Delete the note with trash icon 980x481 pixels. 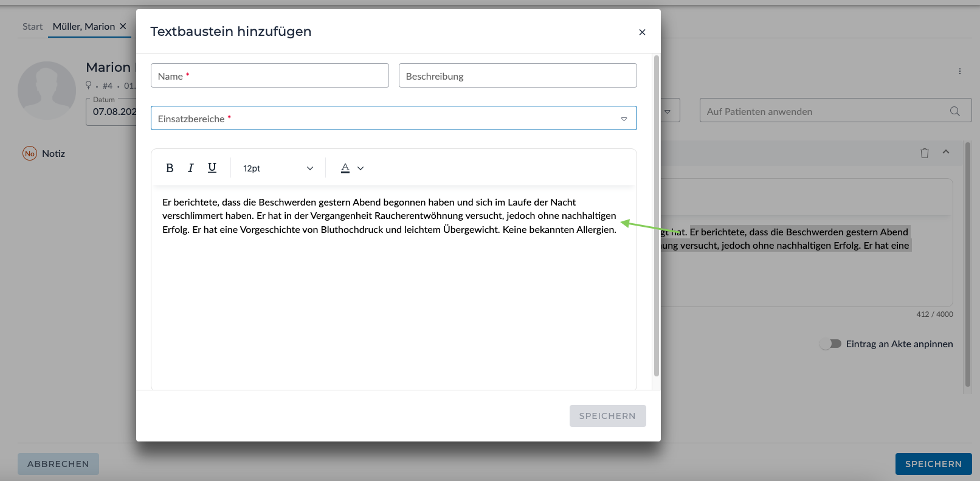click(924, 153)
